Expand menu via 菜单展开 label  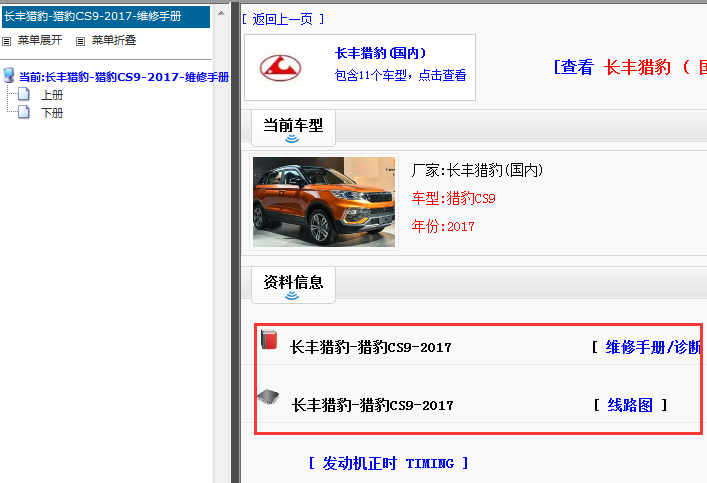pyautogui.click(x=40, y=40)
